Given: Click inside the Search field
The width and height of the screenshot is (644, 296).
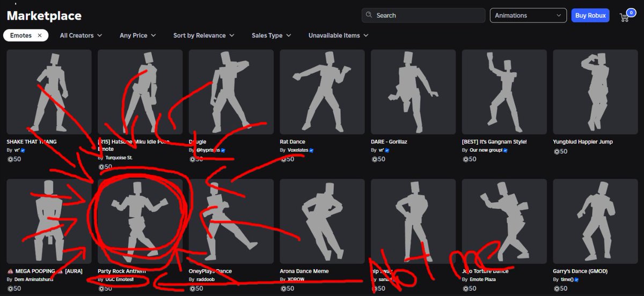Looking at the screenshot, I should coord(423,16).
